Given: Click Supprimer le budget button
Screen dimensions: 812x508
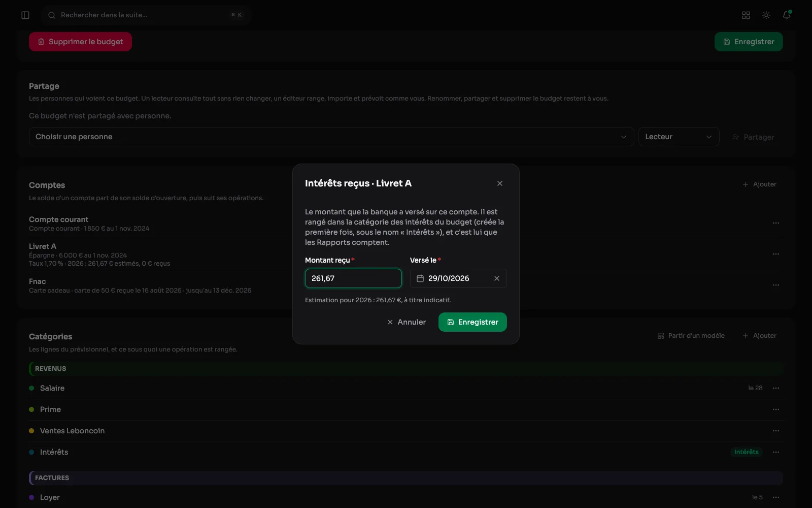Looking at the screenshot, I should pyautogui.click(x=80, y=42).
